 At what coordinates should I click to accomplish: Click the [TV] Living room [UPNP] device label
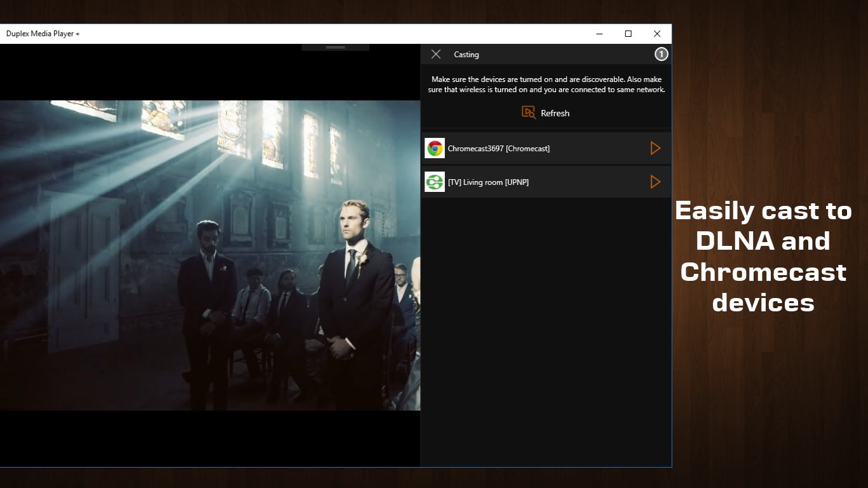point(489,182)
